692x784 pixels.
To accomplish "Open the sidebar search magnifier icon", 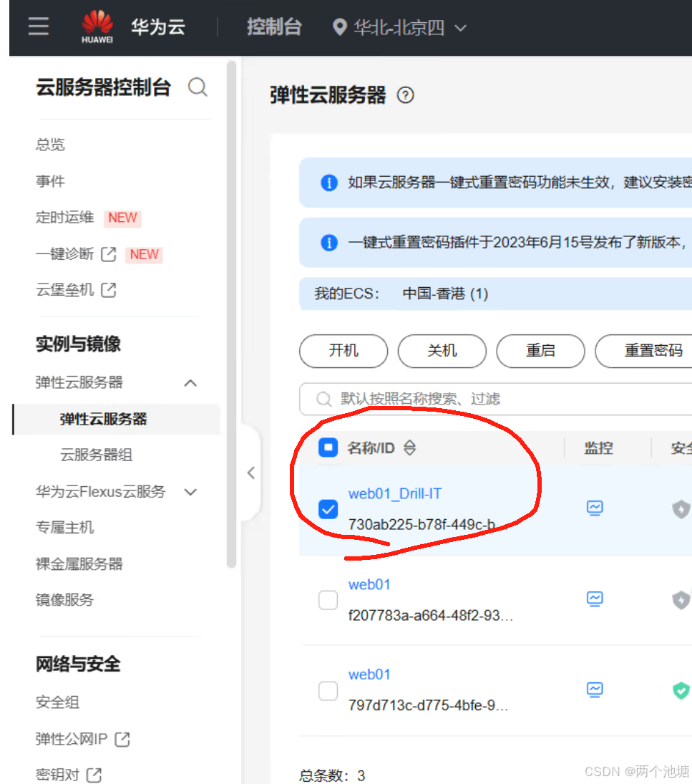I will [198, 87].
